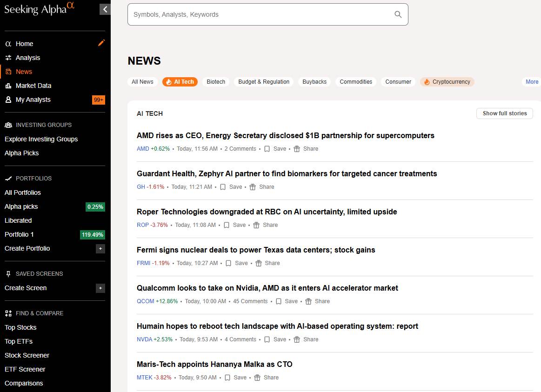Click the orange pencil edit icon beside Home
The image size is (541, 392).
point(101,43)
